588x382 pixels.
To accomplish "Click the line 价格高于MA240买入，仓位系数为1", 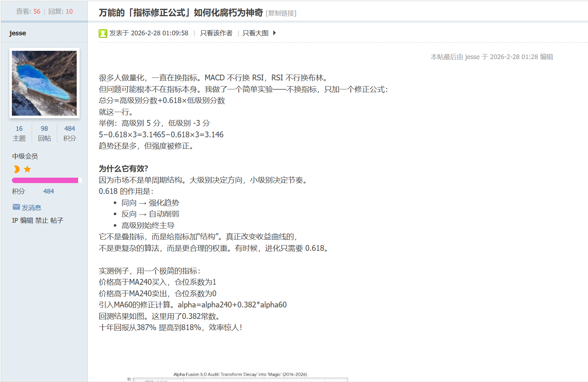I will tap(158, 282).
